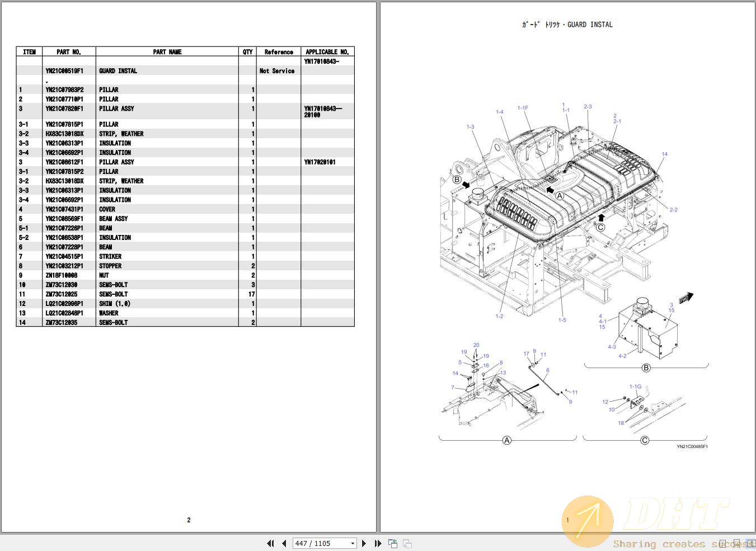
Task: Click drawing number YN21C00485F1
Action: point(692,446)
